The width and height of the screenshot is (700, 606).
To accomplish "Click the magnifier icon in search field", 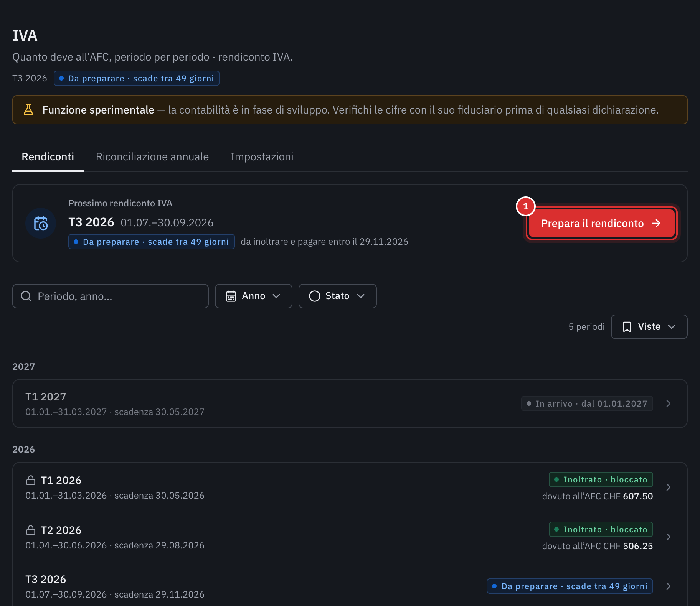I will click(26, 296).
